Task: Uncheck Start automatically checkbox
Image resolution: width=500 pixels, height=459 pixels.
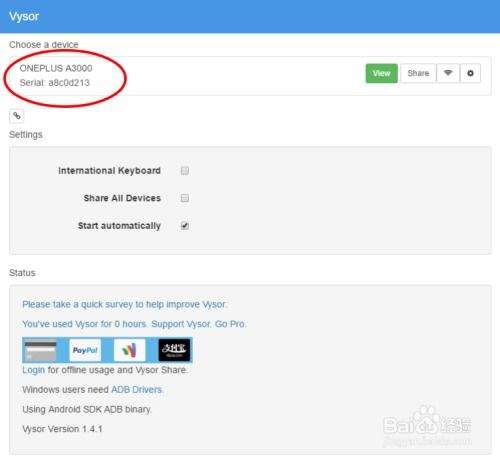Action: click(x=185, y=226)
